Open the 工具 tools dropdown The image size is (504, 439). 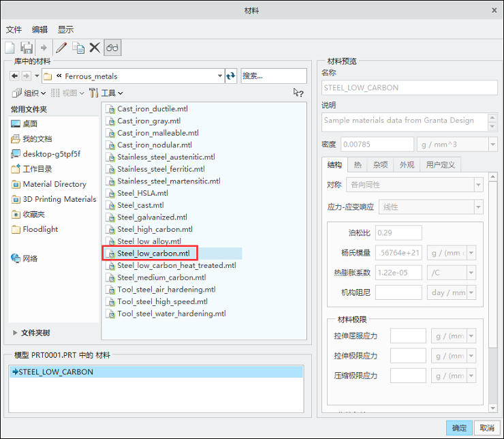106,93
